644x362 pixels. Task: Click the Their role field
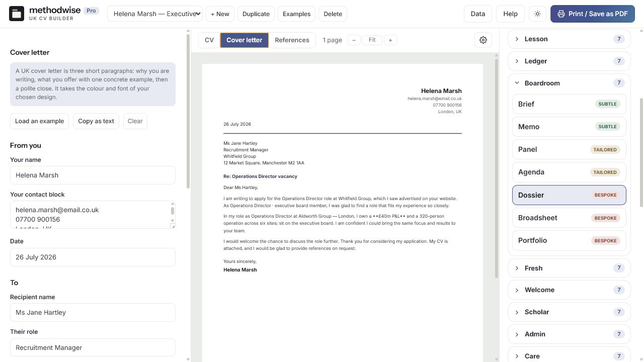(93, 348)
